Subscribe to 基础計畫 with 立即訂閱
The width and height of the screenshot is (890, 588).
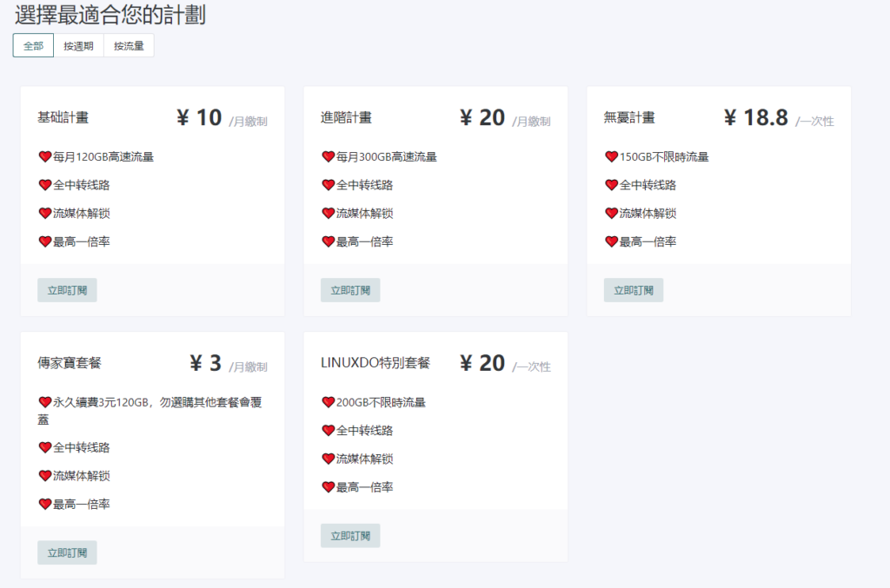[67, 290]
